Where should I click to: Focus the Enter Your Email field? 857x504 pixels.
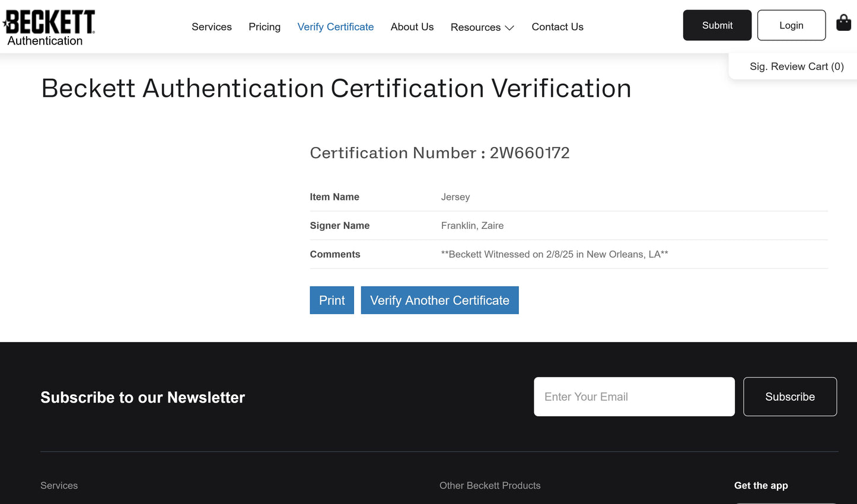(x=634, y=397)
